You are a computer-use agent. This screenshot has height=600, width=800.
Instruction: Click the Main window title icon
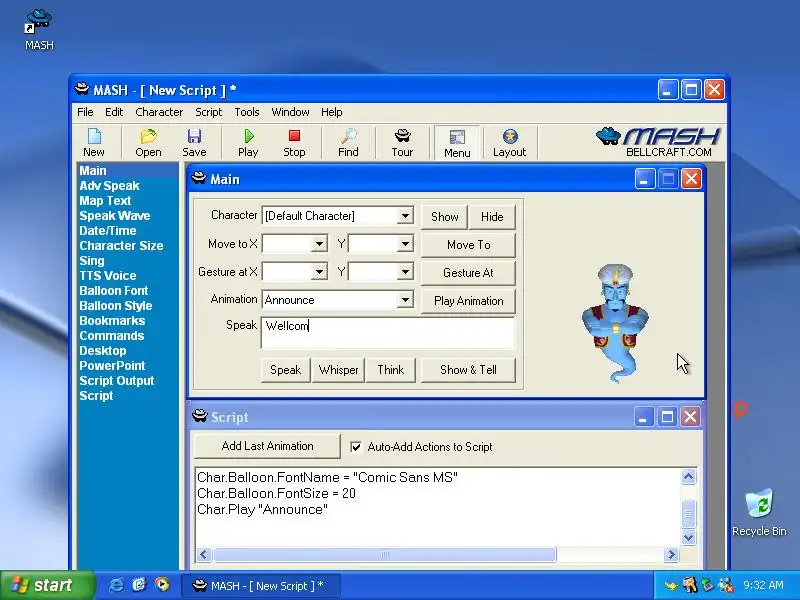tap(198, 179)
